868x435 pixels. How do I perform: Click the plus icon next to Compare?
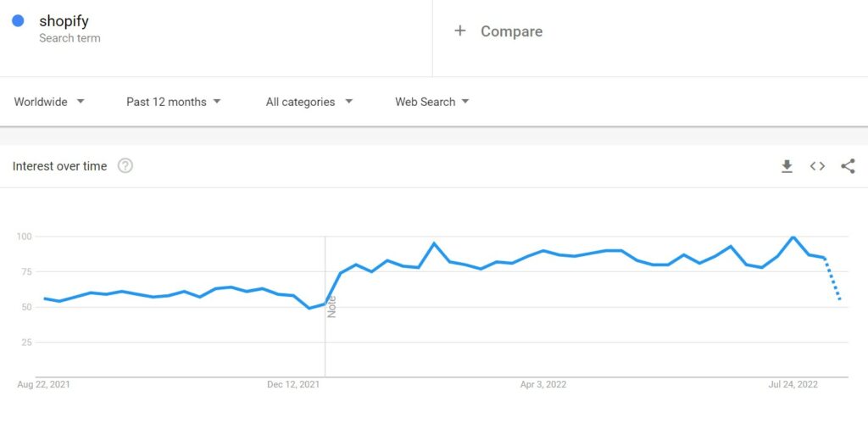(x=459, y=31)
